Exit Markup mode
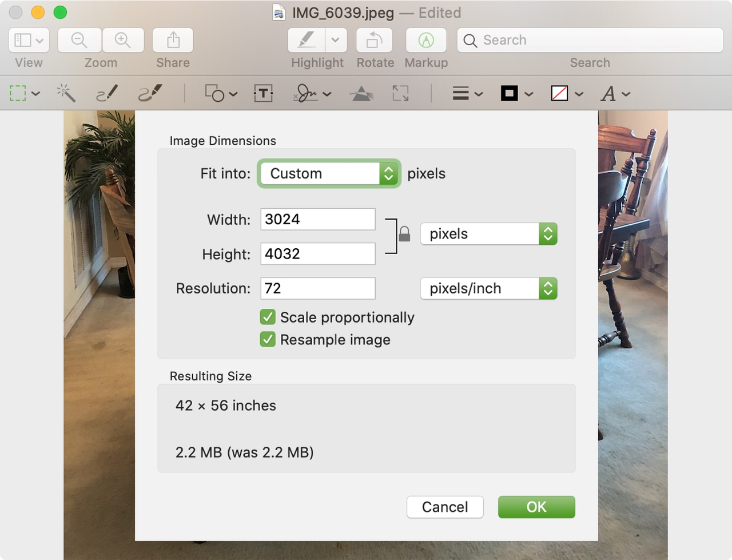 tap(425, 40)
